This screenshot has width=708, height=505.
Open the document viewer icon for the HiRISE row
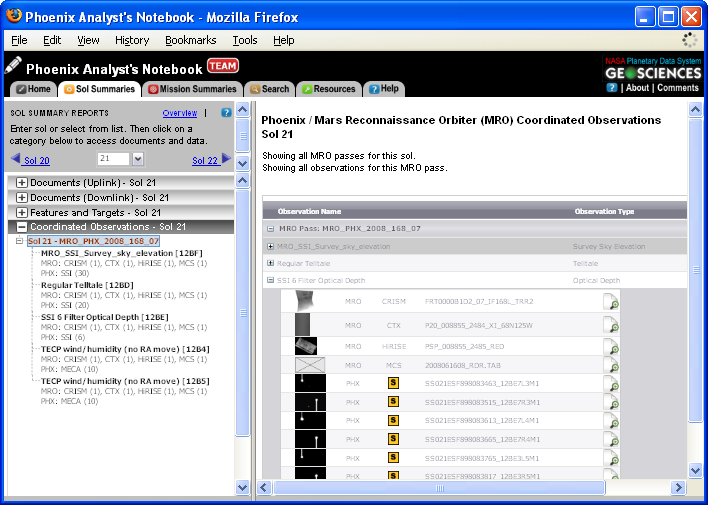[x=611, y=345]
